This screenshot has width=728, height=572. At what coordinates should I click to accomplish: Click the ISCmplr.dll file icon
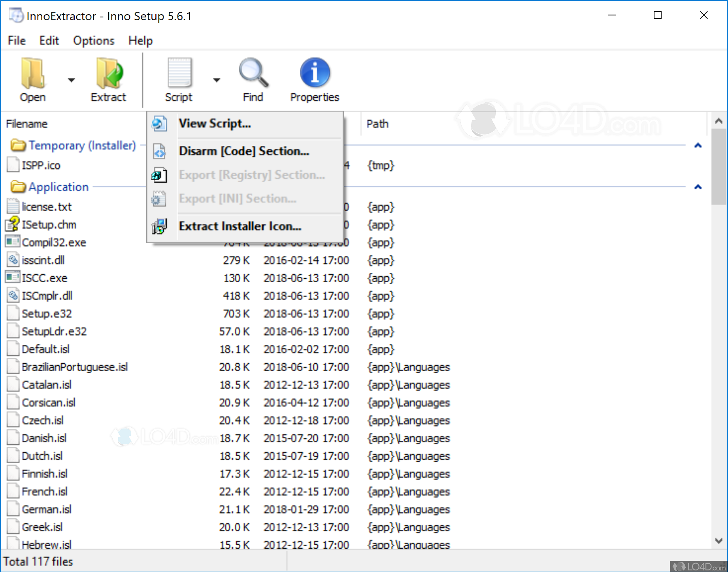pyautogui.click(x=13, y=295)
